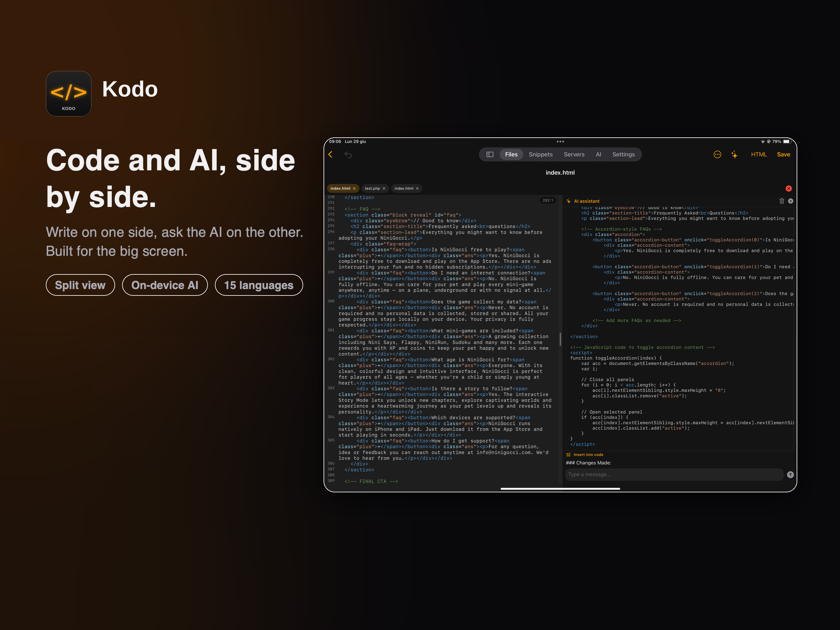Tap the orange back chevron
This screenshot has height=630, width=840.
click(330, 154)
